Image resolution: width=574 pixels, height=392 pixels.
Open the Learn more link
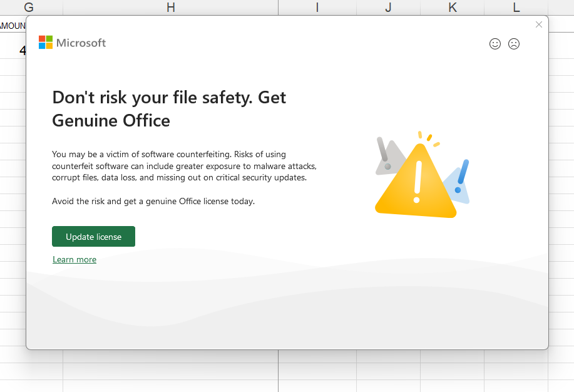click(74, 259)
